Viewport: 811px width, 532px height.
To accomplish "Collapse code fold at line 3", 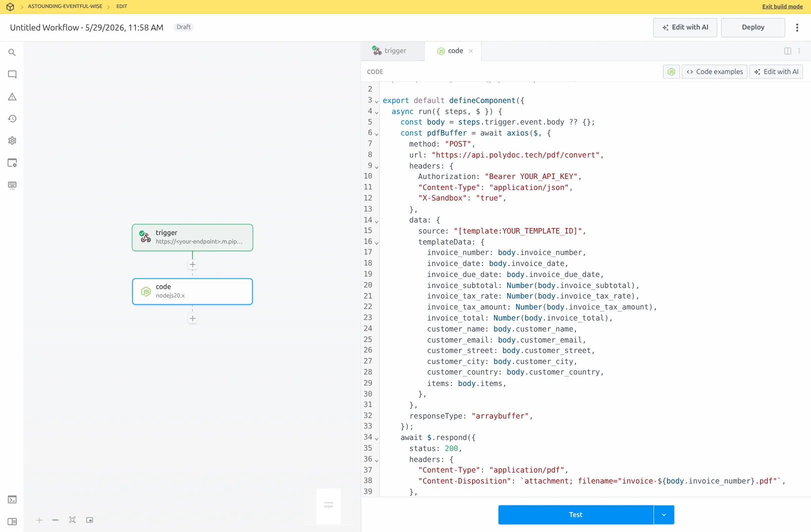I will [x=376, y=101].
